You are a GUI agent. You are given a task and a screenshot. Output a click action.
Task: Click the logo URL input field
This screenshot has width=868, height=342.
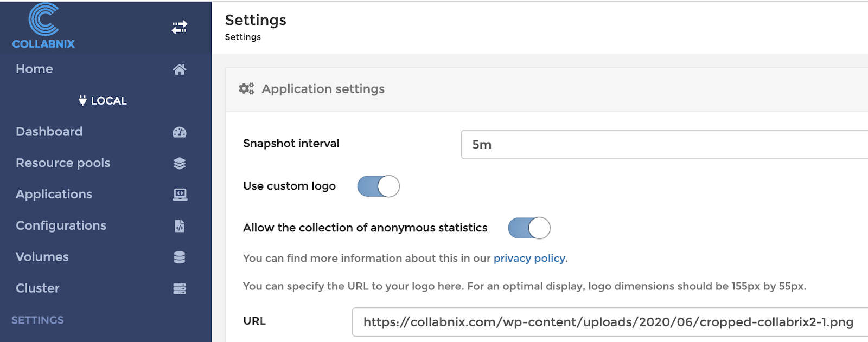608,322
